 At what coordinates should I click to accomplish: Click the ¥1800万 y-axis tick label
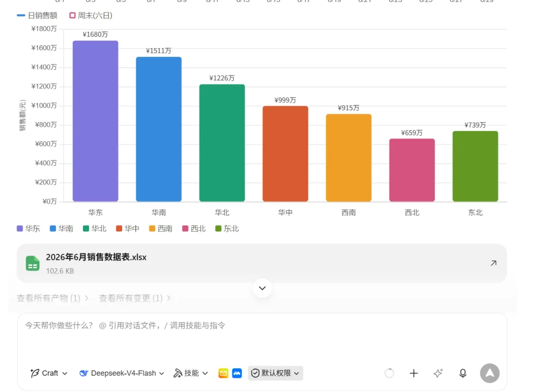(44, 29)
